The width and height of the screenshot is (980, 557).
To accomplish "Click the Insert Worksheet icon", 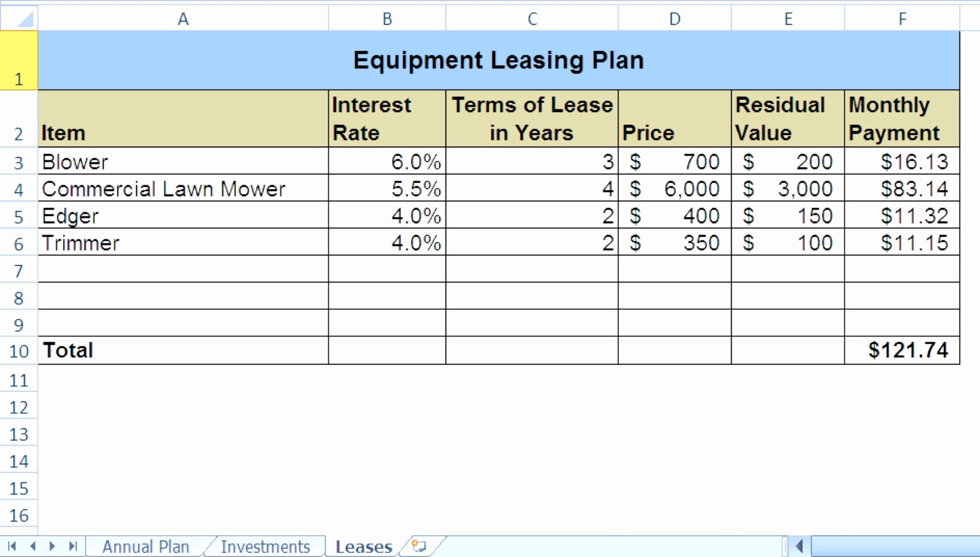I will pos(418,546).
